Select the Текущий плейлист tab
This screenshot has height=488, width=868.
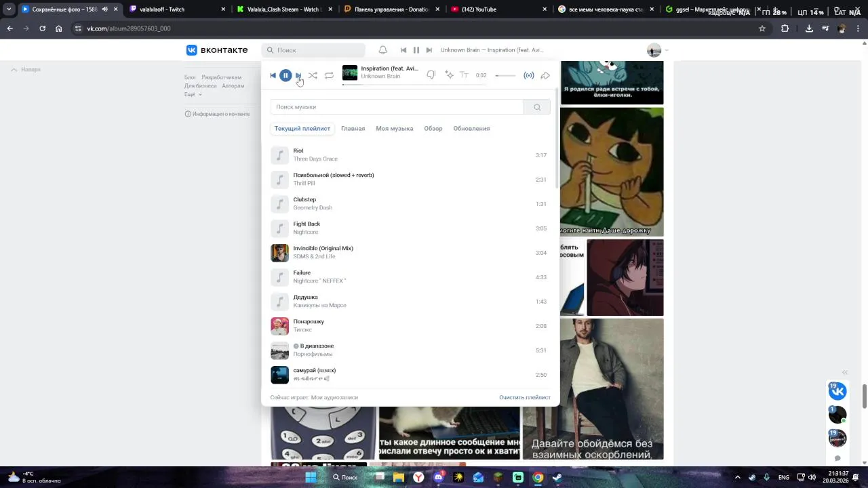tap(302, 129)
